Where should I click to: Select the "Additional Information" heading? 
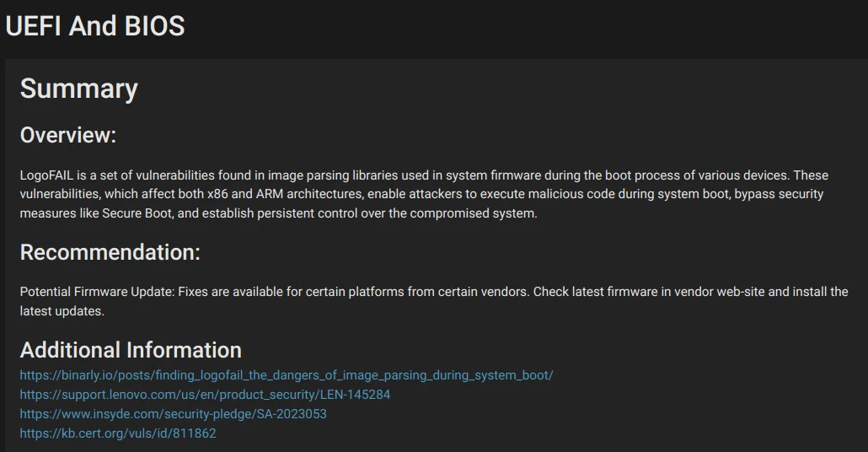pyautogui.click(x=131, y=350)
